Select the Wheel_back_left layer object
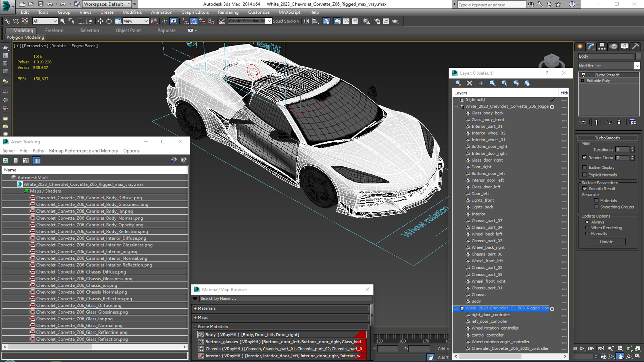 (x=486, y=234)
